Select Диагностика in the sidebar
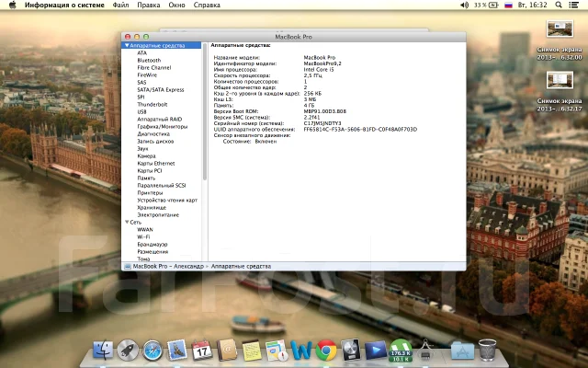 coord(153,134)
